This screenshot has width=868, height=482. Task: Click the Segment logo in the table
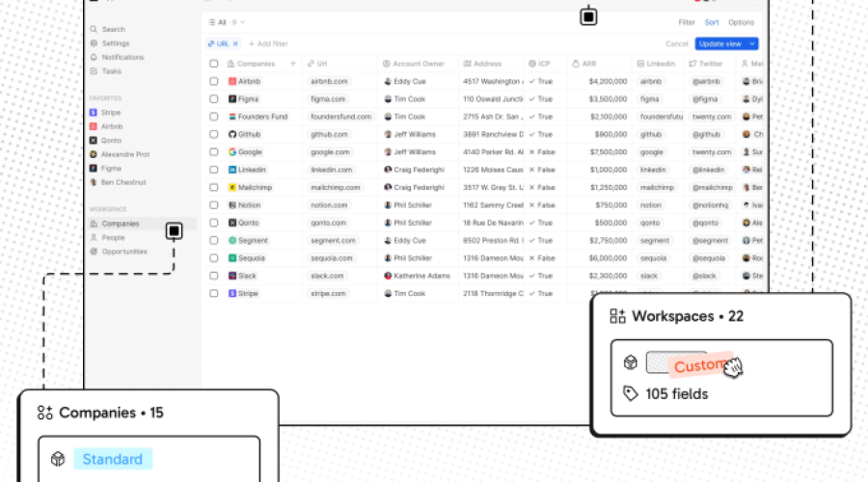pyautogui.click(x=232, y=241)
